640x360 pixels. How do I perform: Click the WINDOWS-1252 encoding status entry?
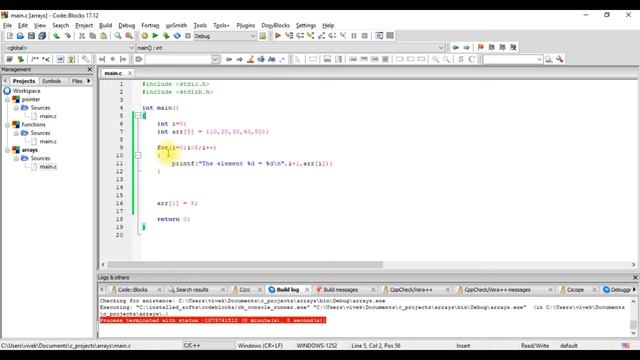pyautogui.click(x=317, y=346)
